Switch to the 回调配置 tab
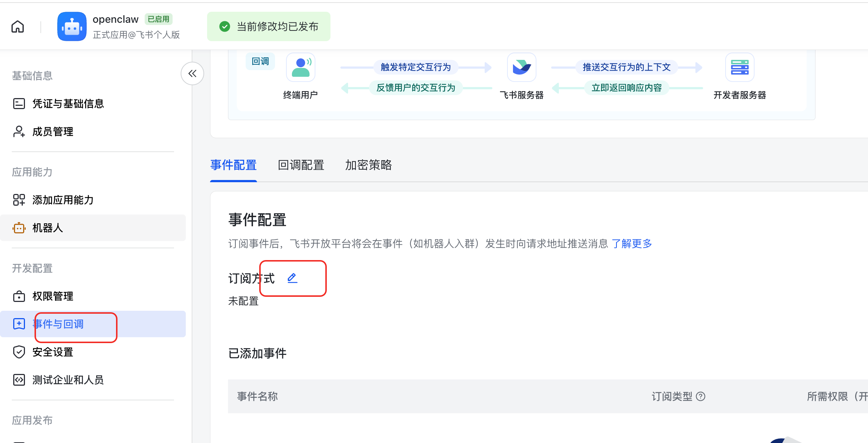The width and height of the screenshot is (868, 443). click(301, 165)
